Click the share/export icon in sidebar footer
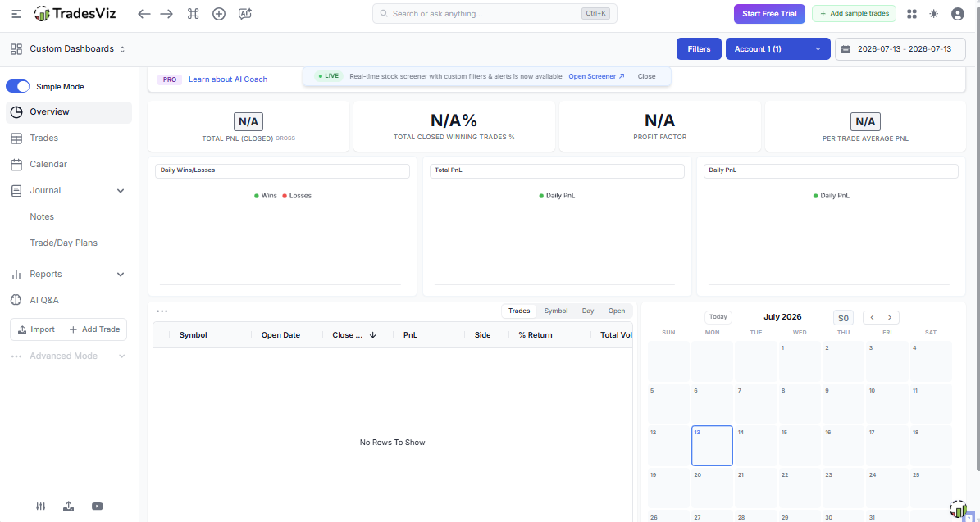The image size is (980, 522). coord(69,506)
